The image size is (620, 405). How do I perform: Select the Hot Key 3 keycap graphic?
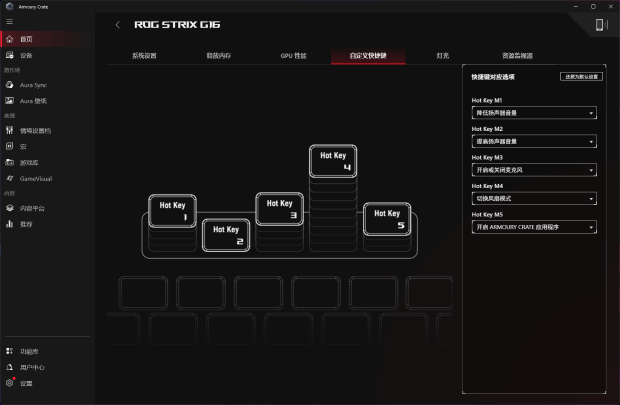coord(280,209)
